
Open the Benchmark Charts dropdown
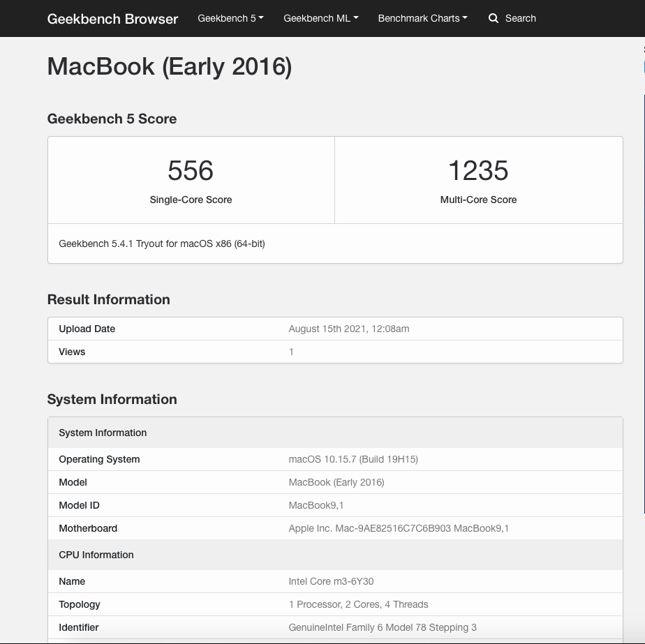click(x=422, y=19)
